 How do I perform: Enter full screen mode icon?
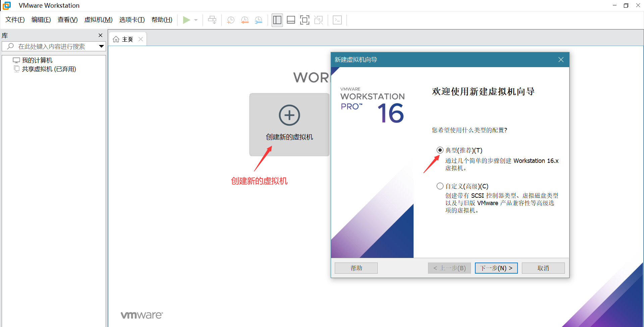coord(305,20)
